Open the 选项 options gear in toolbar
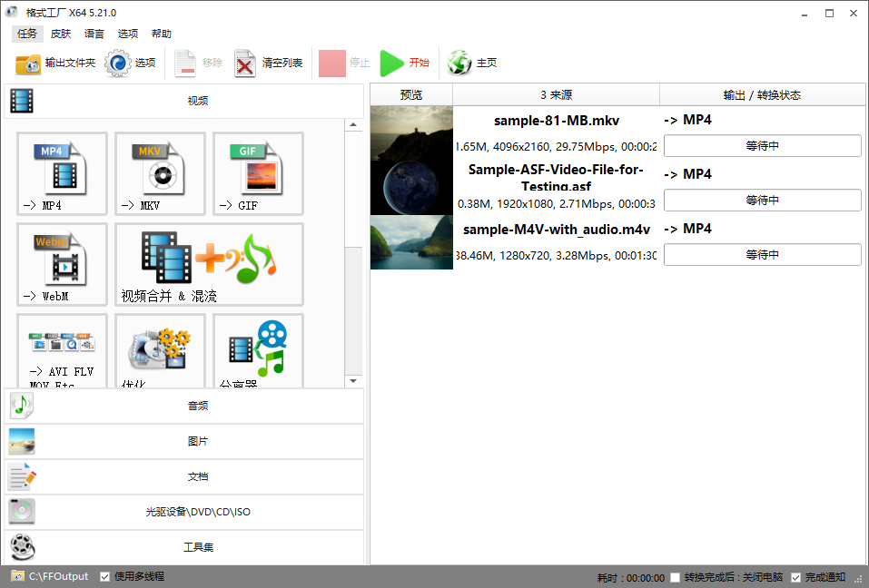Image resolution: width=869 pixels, height=588 pixels. tap(117, 64)
